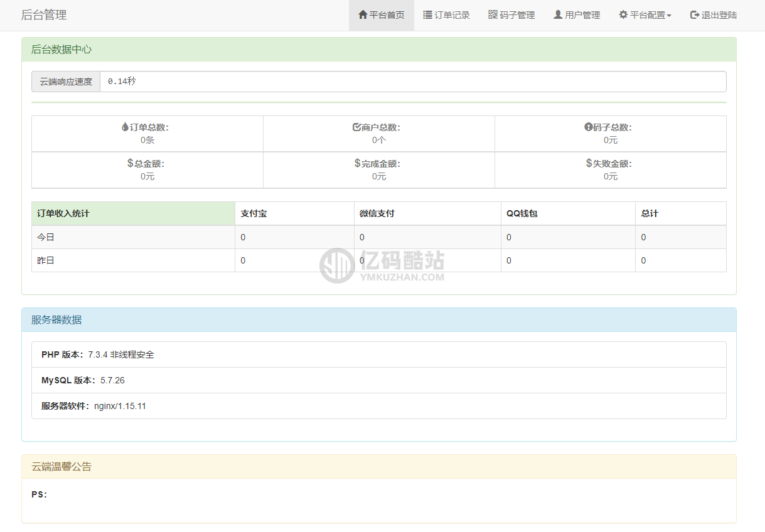This screenshot has height=532, width=765.
Task: Click the 支付宝 column header
Action: point(294,213)
